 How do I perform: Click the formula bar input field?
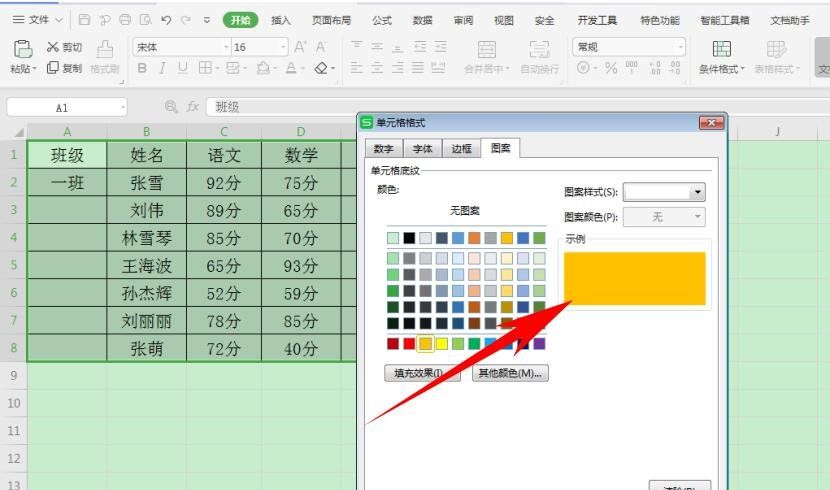[517, 107]
